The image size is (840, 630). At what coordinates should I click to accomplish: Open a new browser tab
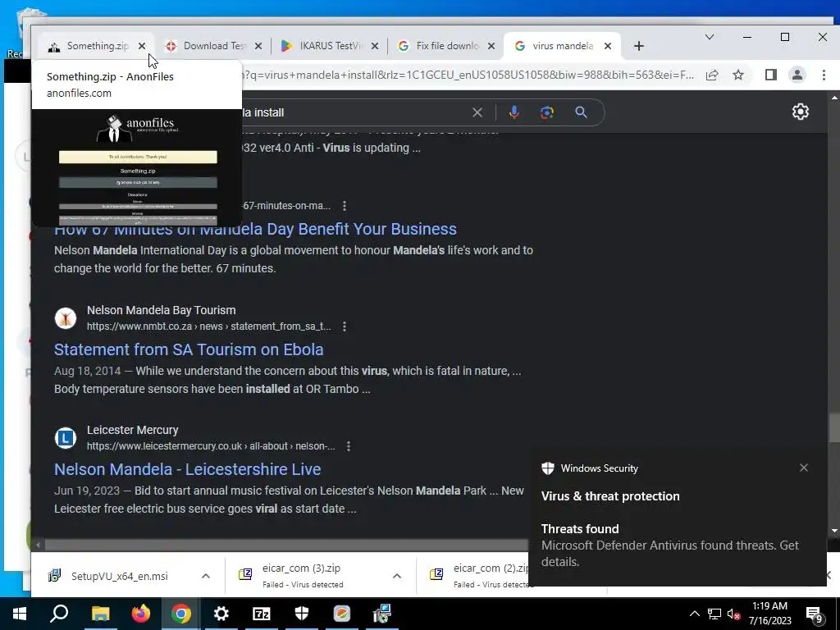638,46
